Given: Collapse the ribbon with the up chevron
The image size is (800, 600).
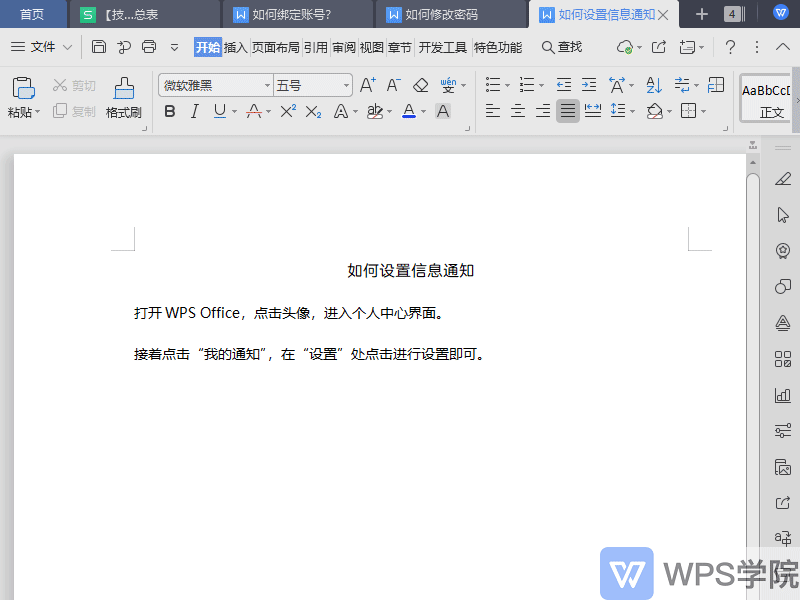Looking at the screenshot, I should pyautogui.click(x=783, y=47).
